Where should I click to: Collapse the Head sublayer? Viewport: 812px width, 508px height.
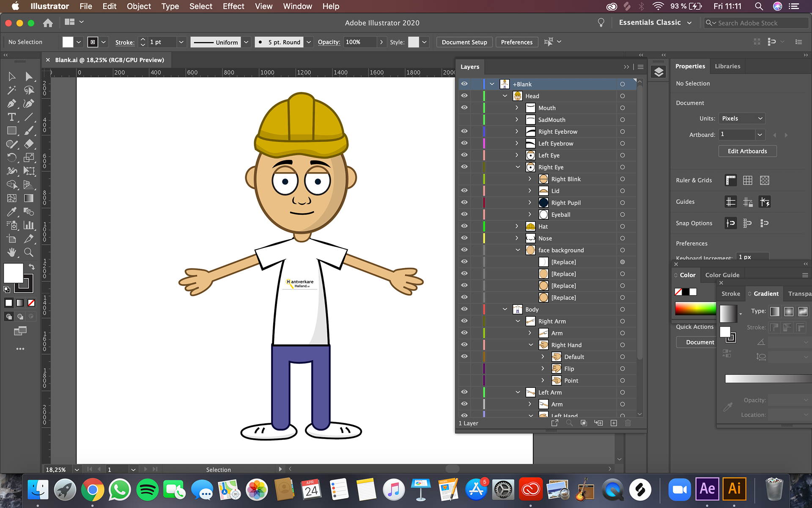tap(505, 96)
